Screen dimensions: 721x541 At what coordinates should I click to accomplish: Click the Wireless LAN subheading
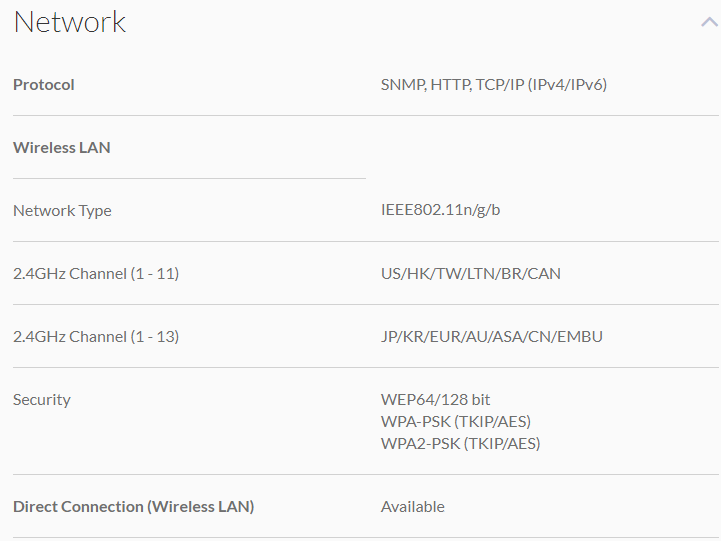pos(62,148)
